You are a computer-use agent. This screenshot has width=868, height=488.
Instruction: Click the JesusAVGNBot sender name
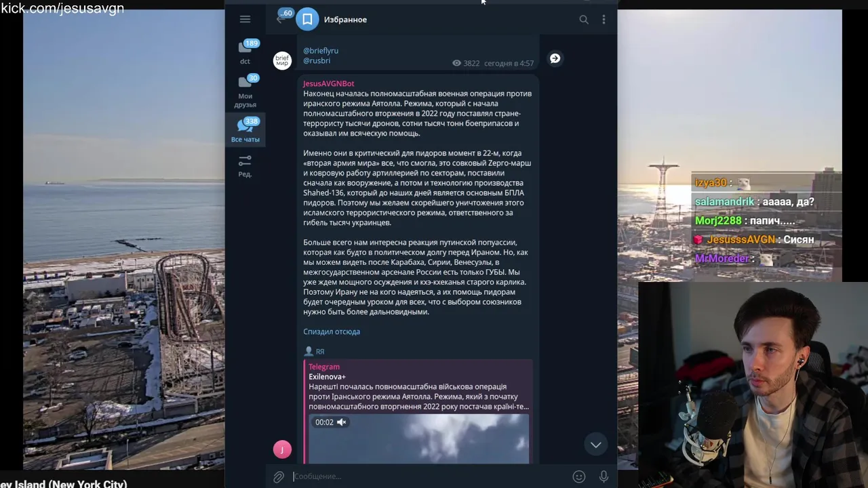pos(328,83)
